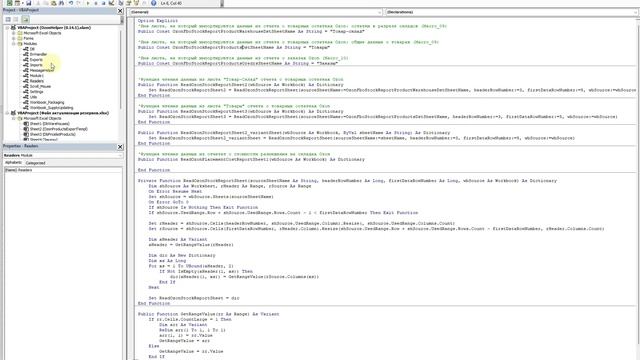Toggle Design Mode toolbar icon
This screenshot has height=360, width=640.
tap(111, 3)
